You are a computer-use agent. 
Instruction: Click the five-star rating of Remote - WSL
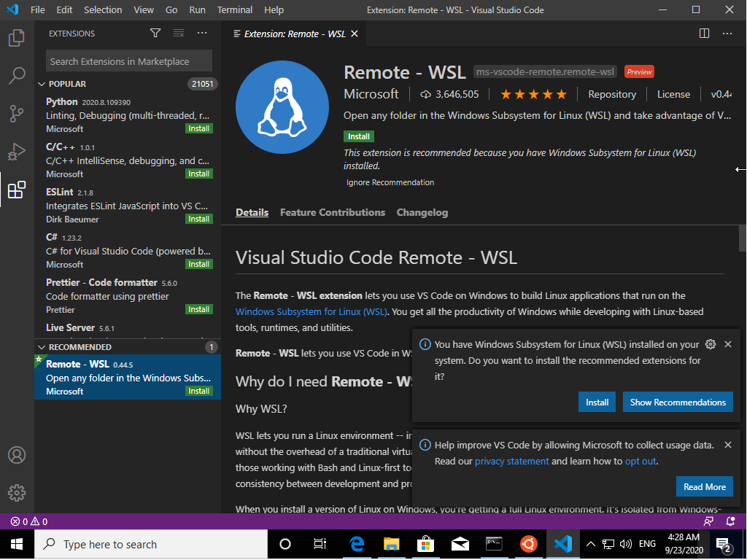(x=533, y=95)
